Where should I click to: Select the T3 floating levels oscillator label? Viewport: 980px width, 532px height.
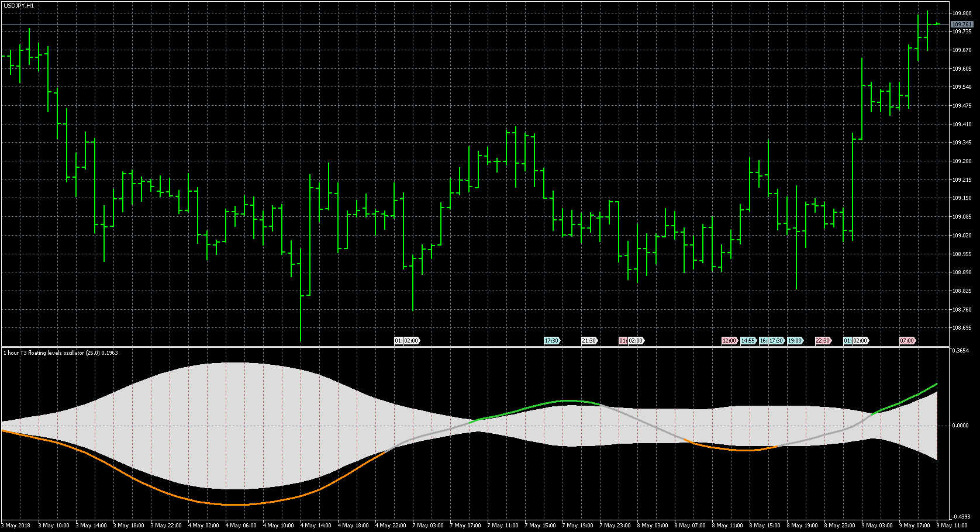[61, 353]
